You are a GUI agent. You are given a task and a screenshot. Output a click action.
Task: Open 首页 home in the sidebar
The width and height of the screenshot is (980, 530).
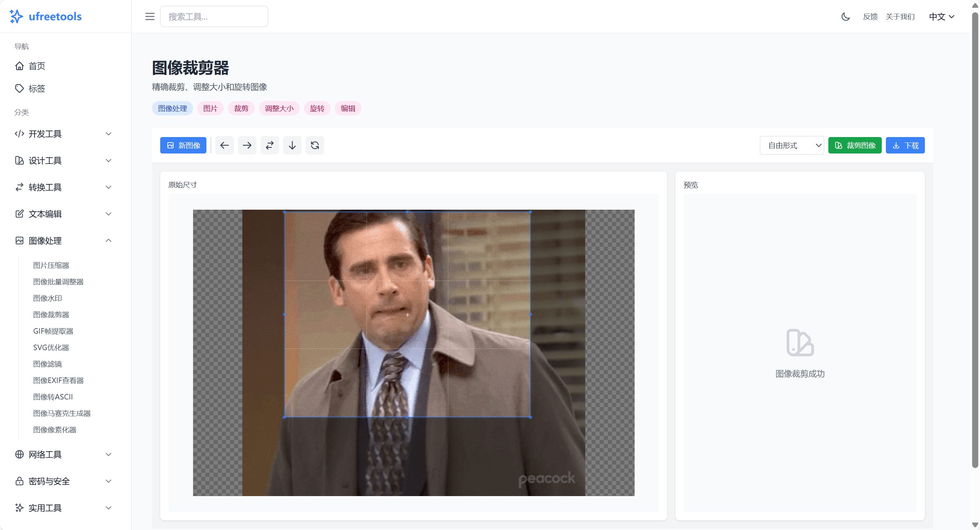37,66
